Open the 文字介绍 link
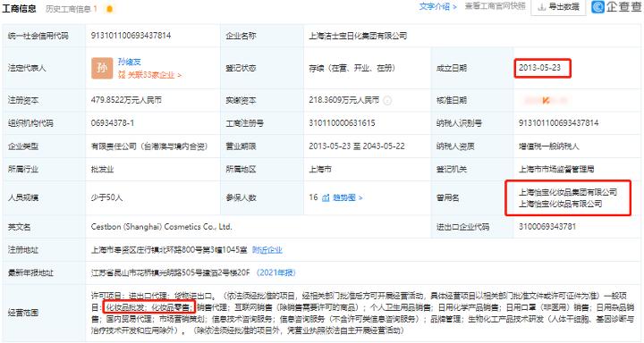644x343 pixels. [x=437, y=6]
